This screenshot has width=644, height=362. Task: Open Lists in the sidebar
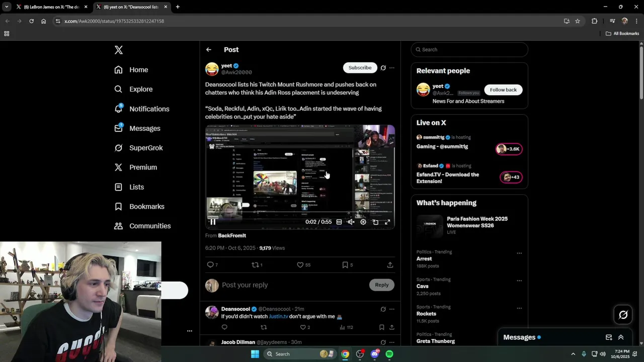click(129, 187)
